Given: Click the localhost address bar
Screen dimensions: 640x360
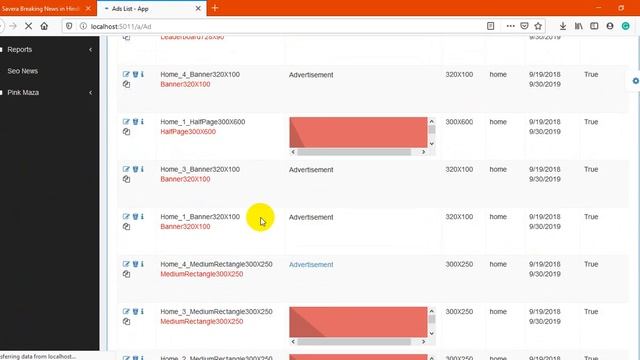Looking at the screenshot, I should (x=282, y=26).
